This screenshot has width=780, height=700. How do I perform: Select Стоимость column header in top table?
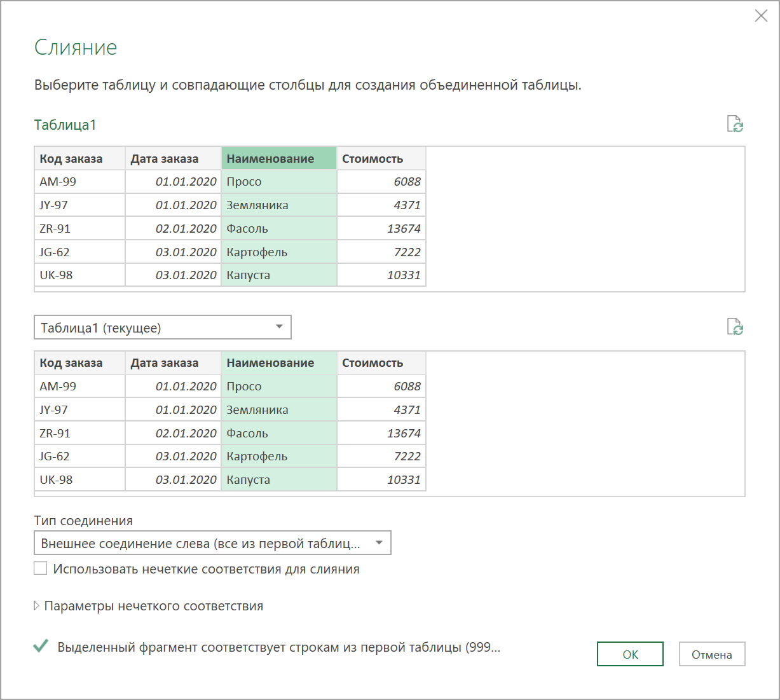(x=381, y=158)
